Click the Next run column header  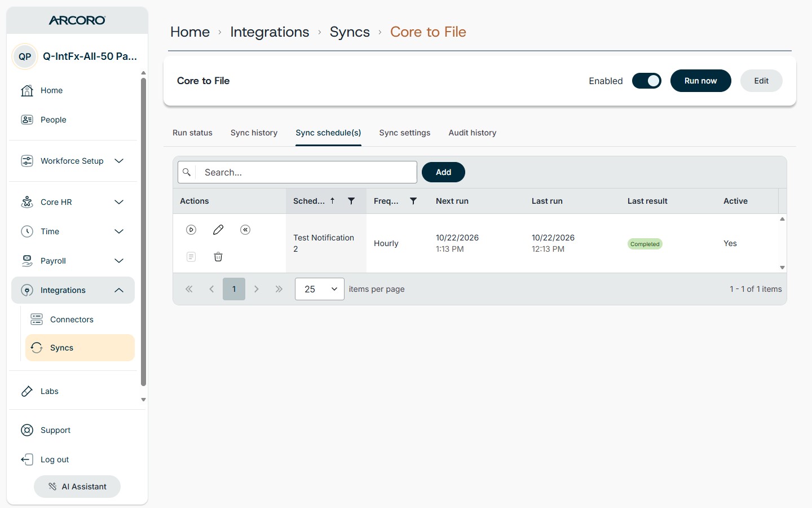click(452, 201)
